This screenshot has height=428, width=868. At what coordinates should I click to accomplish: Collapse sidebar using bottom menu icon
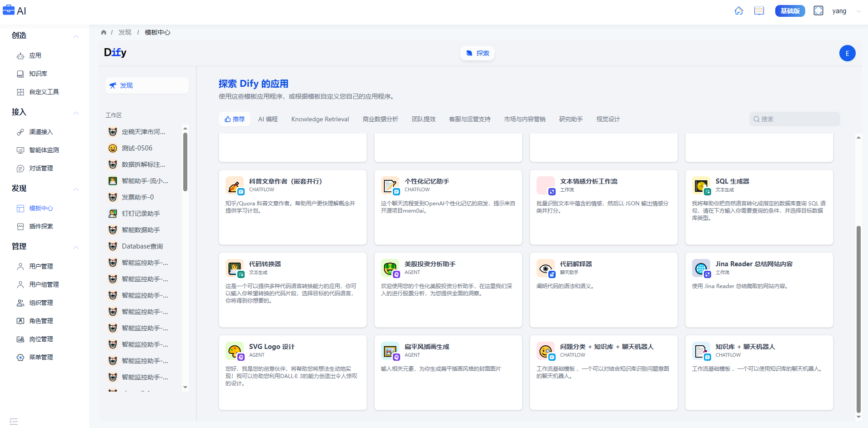14,421
